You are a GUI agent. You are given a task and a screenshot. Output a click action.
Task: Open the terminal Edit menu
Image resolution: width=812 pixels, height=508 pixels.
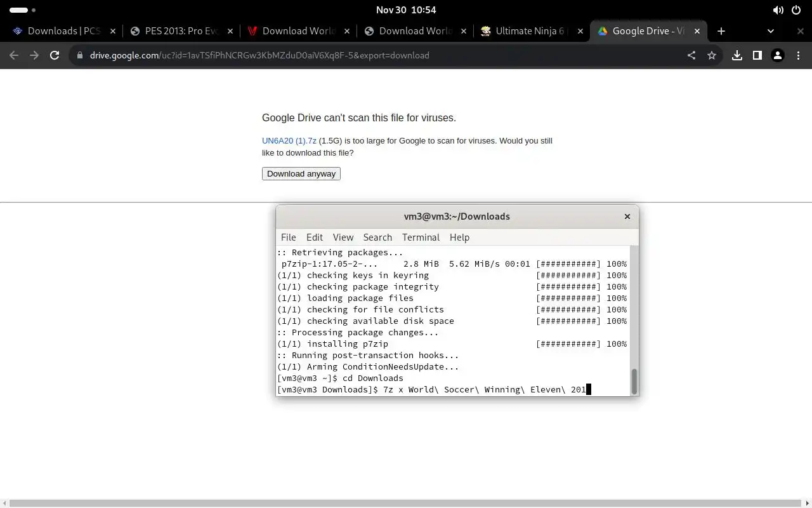315,237
